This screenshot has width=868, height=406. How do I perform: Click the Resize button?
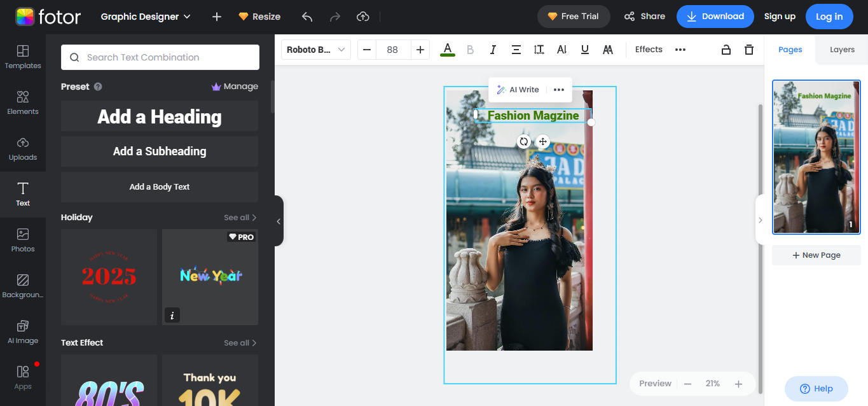tap(259, 17)
